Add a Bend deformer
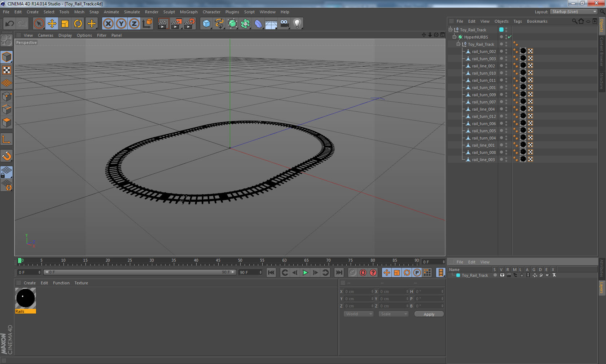The width and height of the screenshot is (606, 364). 258,24
